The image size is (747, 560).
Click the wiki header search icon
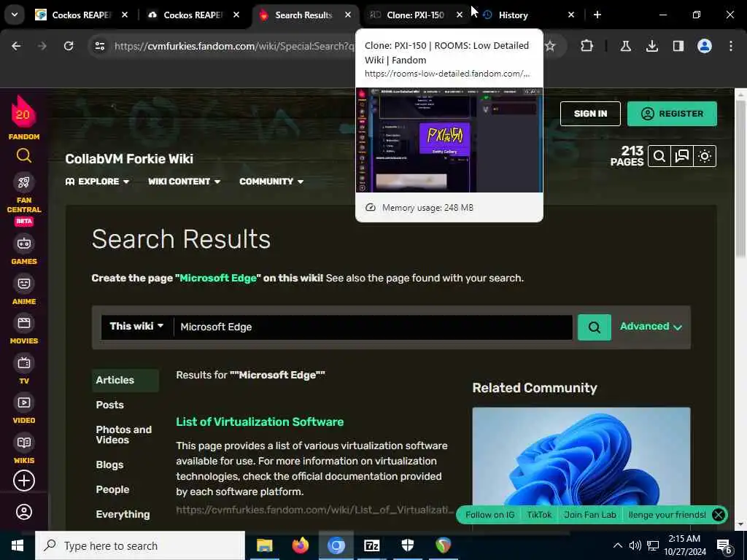[659, 156]
